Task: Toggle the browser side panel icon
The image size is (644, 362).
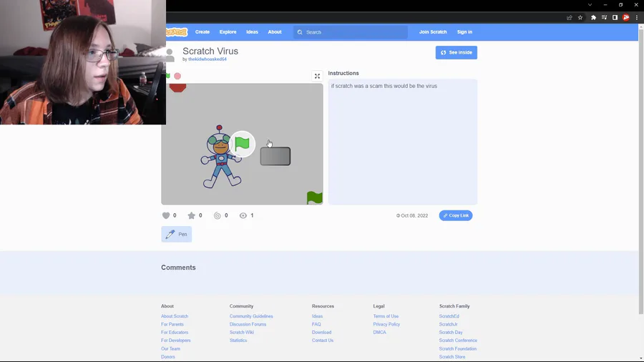Action: coord(615,18)
